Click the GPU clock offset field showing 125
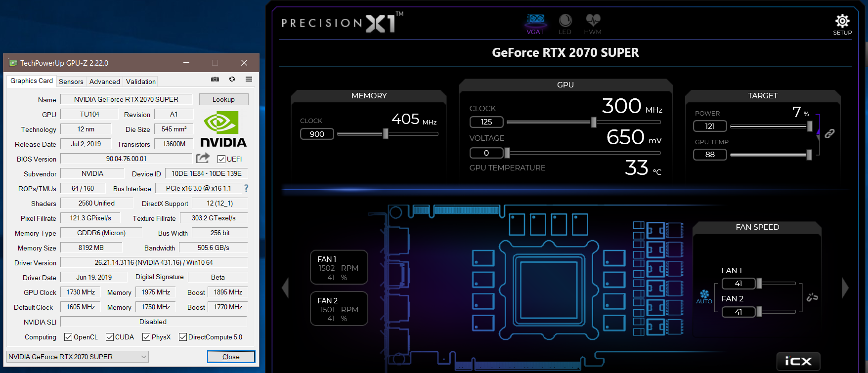This screenshot has height=373, width=868. [x=486, y=122]
